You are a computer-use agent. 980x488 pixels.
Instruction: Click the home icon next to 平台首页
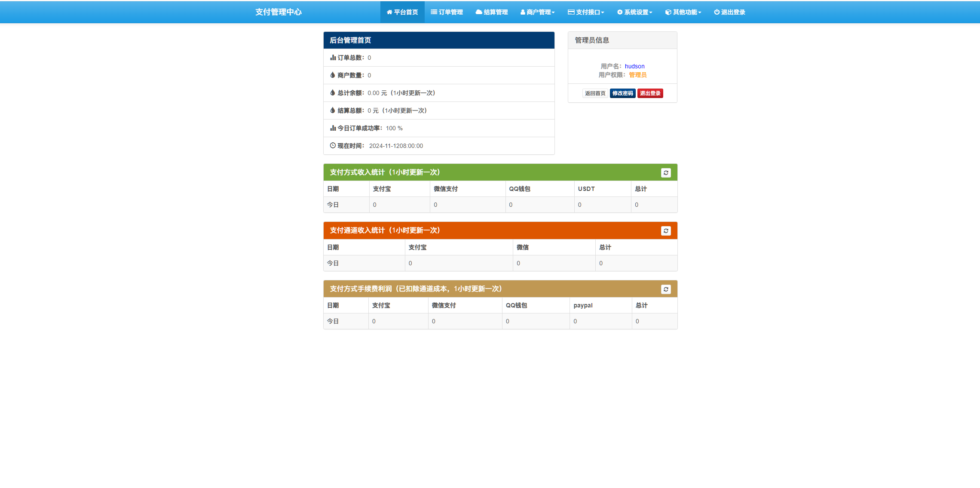[389, 12]
